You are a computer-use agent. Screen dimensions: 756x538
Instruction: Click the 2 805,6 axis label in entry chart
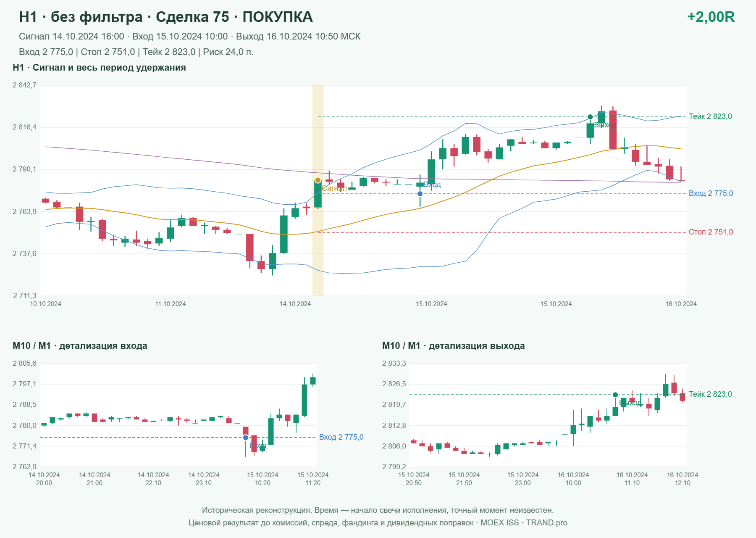click(x=24, y=364)
